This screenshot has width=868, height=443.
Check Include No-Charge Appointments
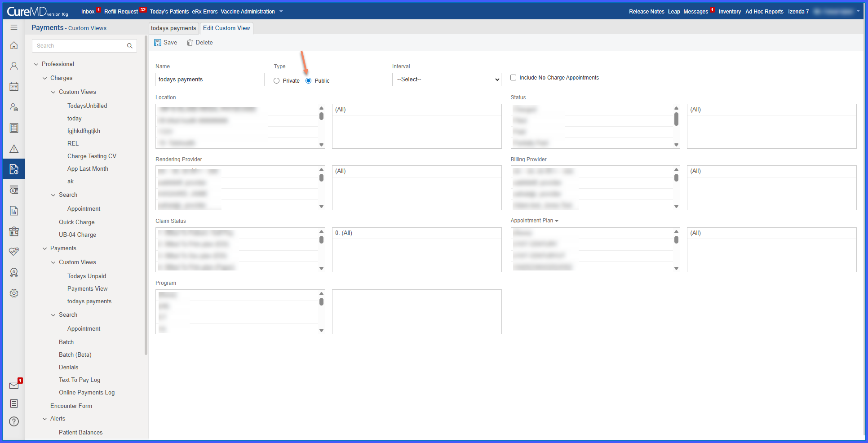tap(513, 78)
